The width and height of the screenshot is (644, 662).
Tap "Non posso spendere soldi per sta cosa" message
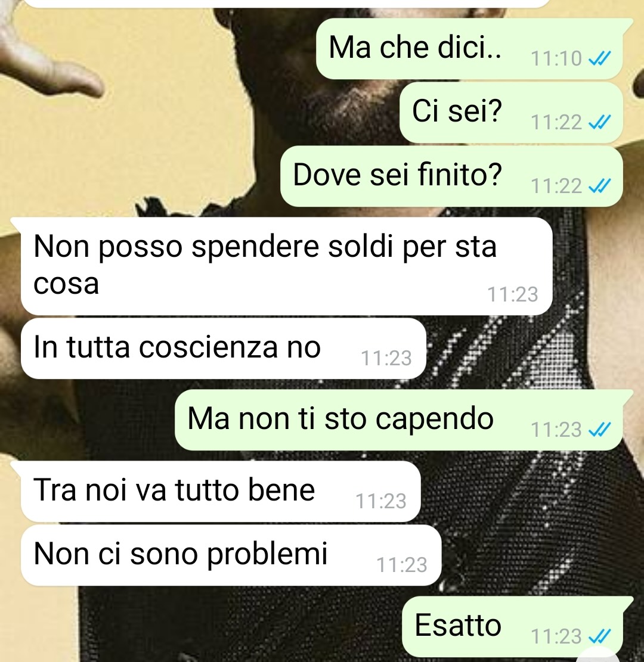(286, 266)
